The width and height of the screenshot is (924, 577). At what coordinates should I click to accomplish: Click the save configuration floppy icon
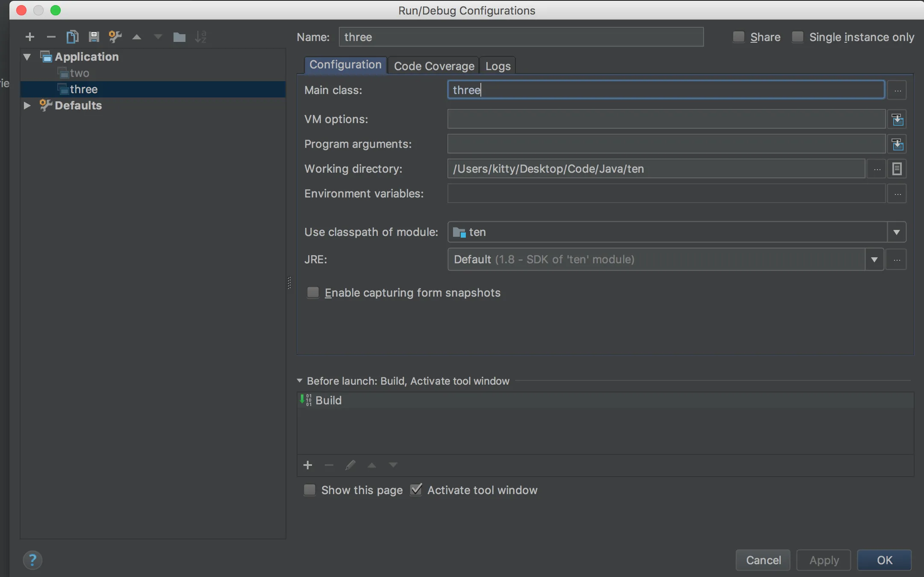pyautogui.click(x=94, y=37)
